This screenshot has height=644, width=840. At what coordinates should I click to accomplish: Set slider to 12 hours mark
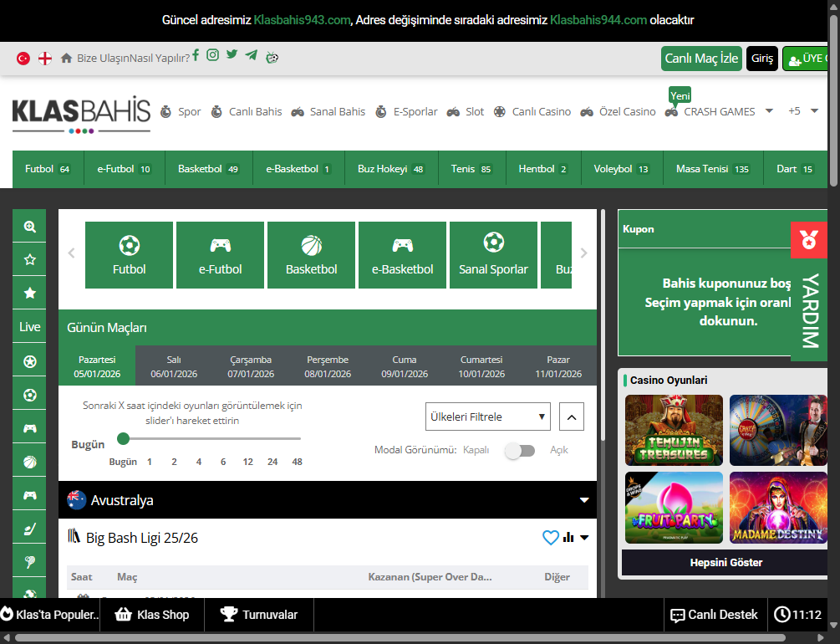coord(247,462)
